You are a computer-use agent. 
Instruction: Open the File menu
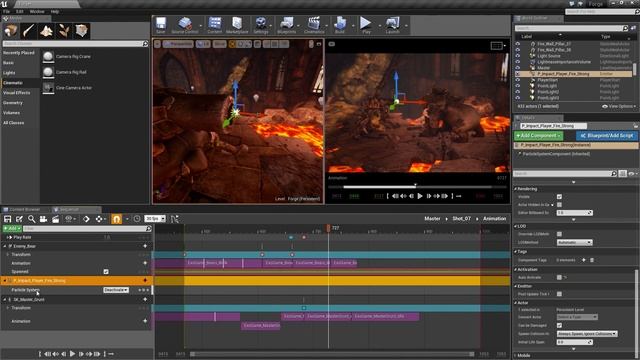[x=7, y=11]
